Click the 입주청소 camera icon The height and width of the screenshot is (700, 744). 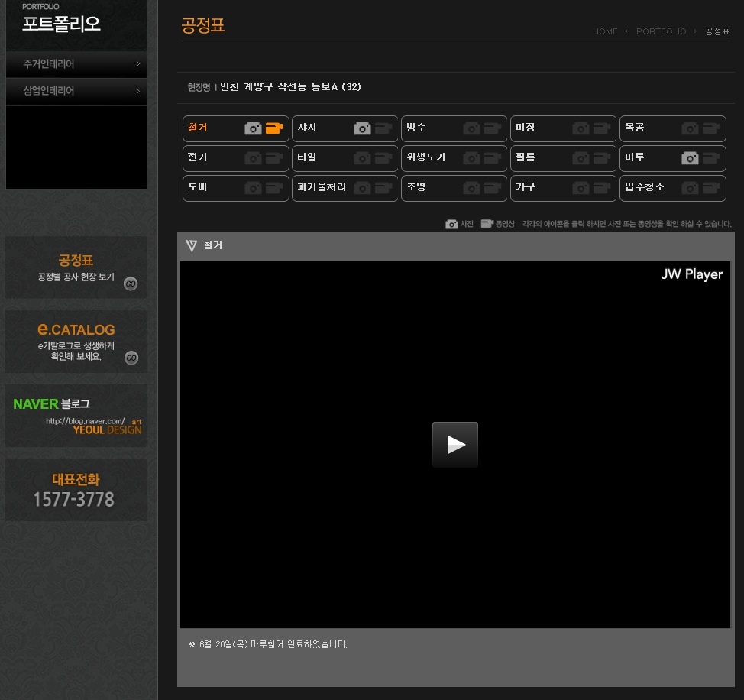(x=690, y=188)
